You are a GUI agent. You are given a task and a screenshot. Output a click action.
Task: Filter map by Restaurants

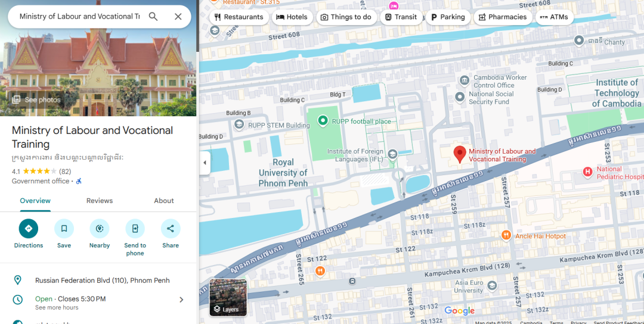(239, 17)
